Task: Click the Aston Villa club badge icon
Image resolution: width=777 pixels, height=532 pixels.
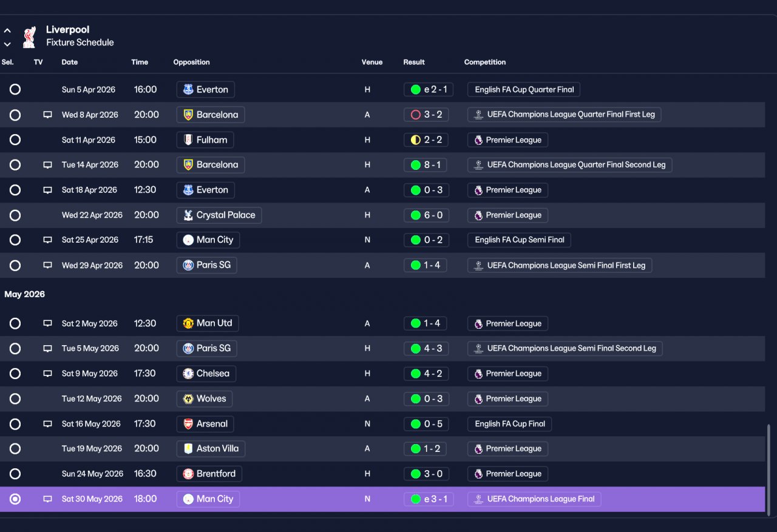Action: (x=188, y=449)
